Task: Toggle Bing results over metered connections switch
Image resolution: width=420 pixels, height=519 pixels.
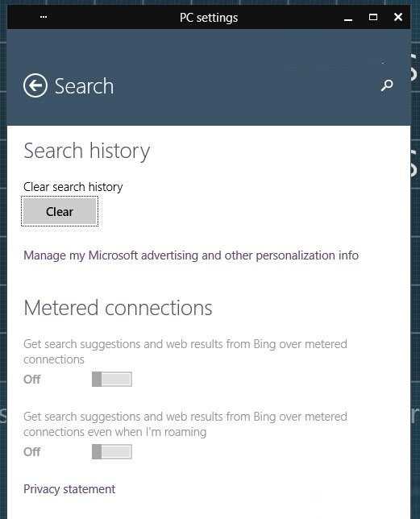Action: [x=112, y=380]
